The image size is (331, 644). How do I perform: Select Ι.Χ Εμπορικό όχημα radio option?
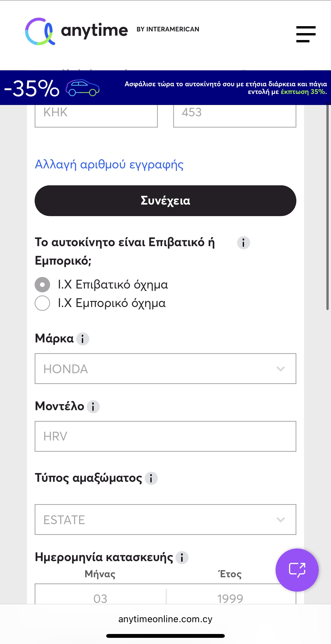(43, 303)
